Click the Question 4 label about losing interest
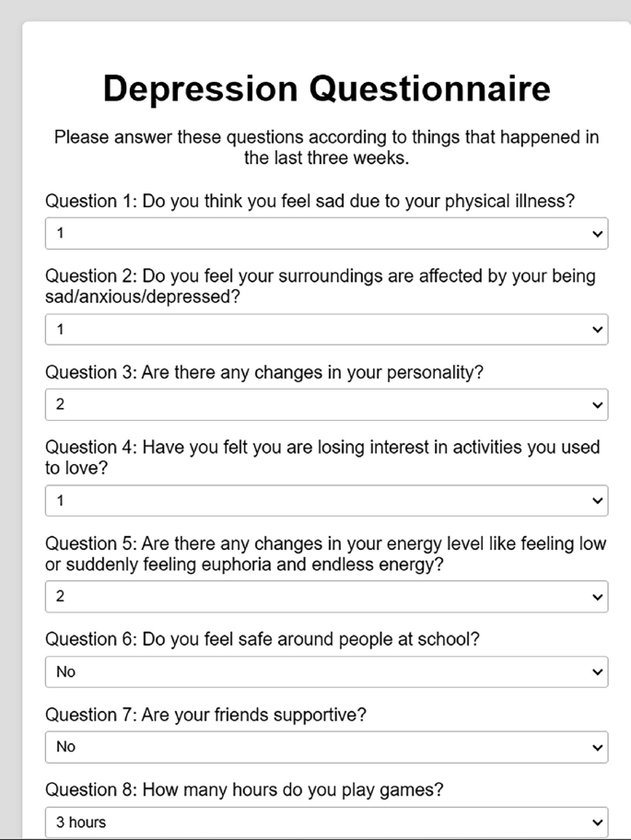631x840 pixels. (322, 457)
